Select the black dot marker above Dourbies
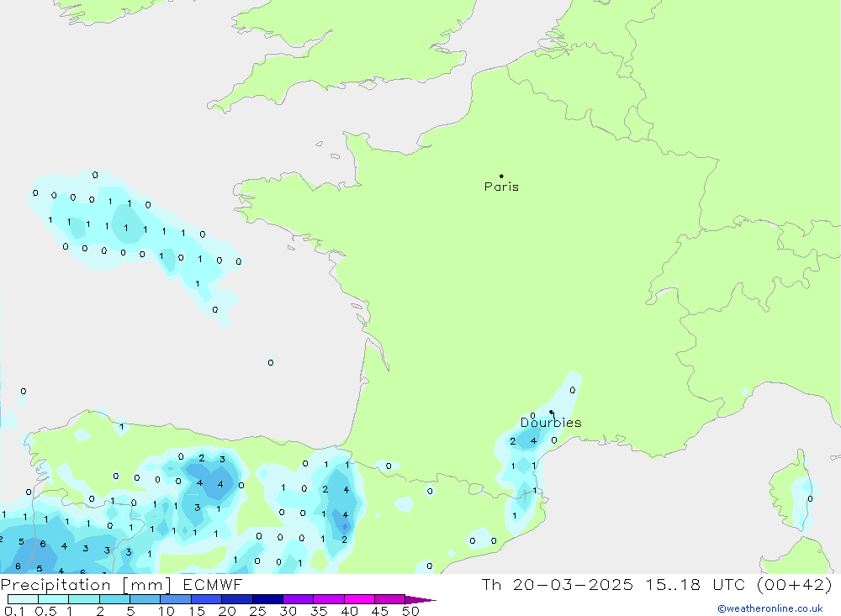 (552, 412)
